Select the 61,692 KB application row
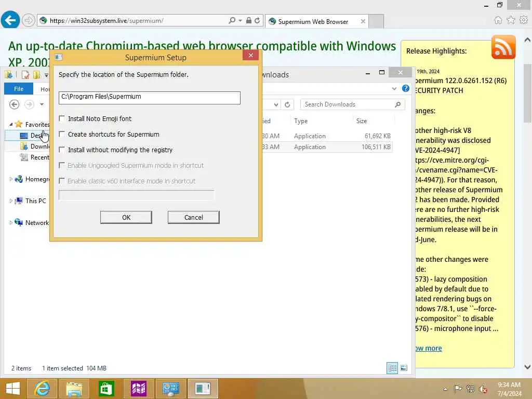The height and width of the screenshot is (399, 532). [x=327, y=136]
